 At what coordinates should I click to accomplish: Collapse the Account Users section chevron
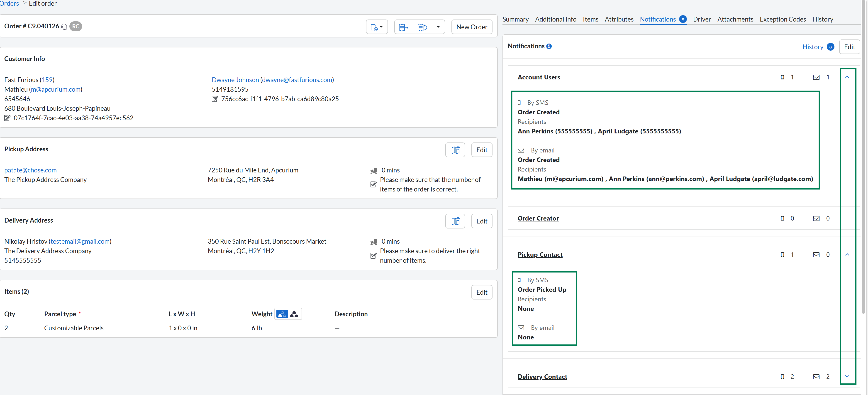(847, 77)
